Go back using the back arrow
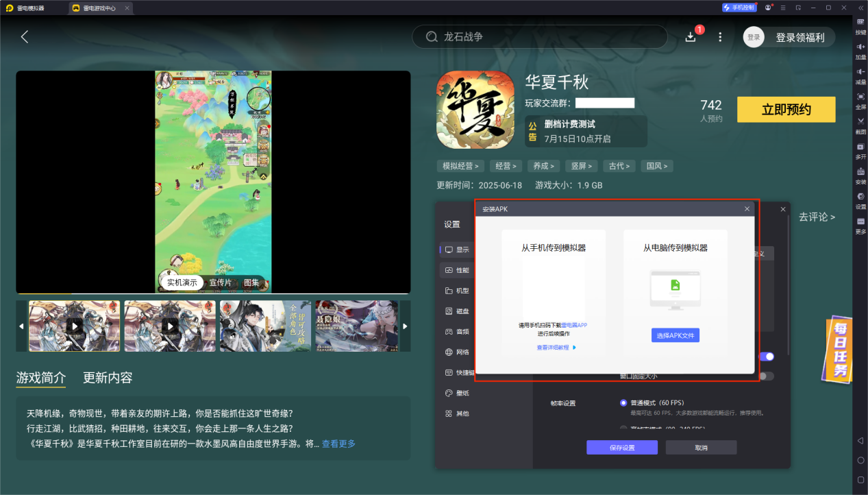Image resolution: width=868 pixels, height=495 pixels. point(25,37)
